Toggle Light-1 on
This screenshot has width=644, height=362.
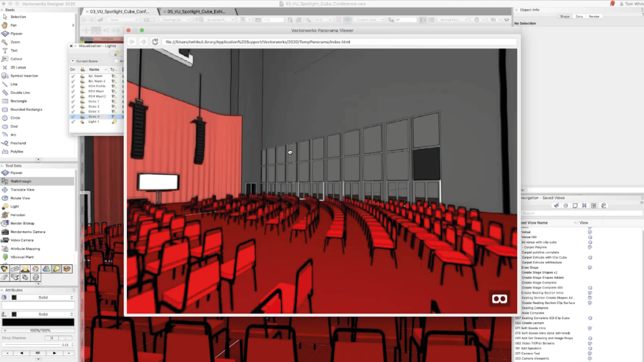pos(73,122)
